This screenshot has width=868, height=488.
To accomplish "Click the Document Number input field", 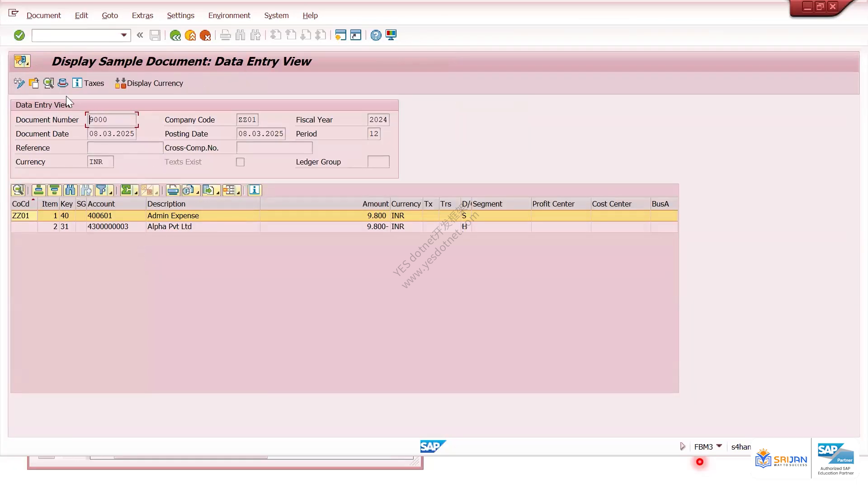I will (112, 120).
